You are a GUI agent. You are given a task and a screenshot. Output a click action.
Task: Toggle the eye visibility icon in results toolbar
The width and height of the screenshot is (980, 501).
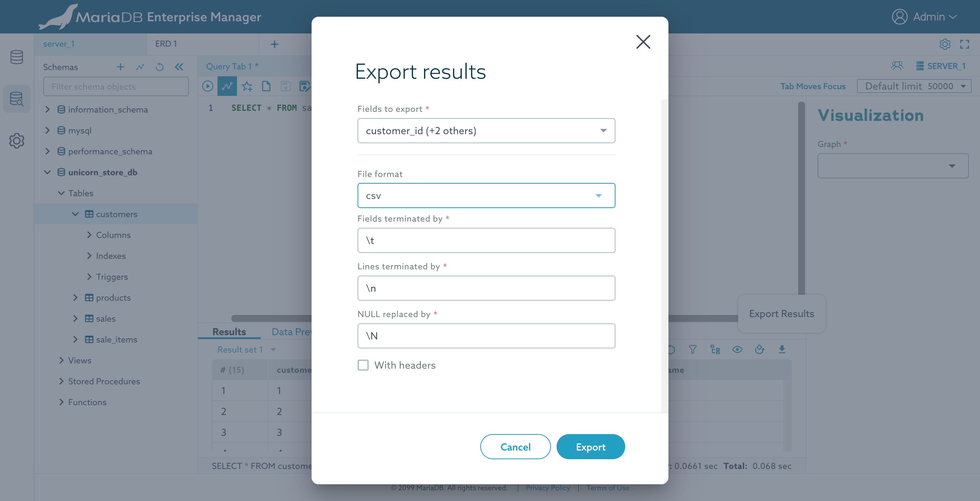point(737,349)
